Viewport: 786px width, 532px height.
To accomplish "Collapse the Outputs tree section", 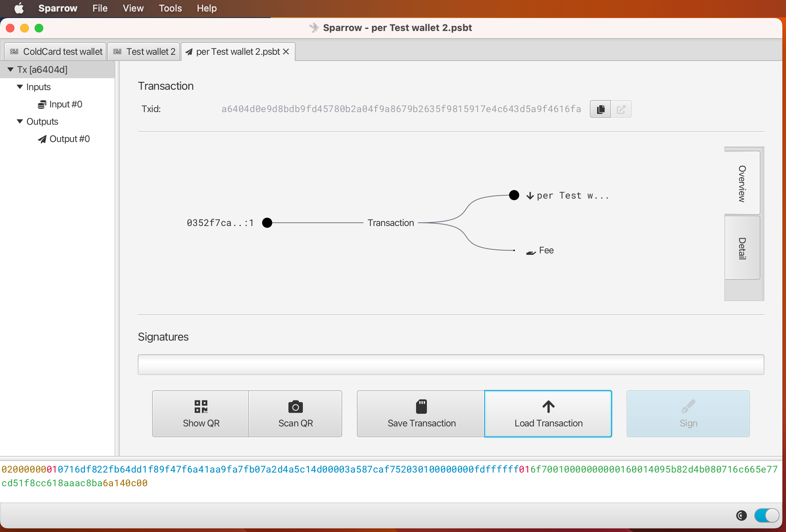I will (x=20, y=121).
